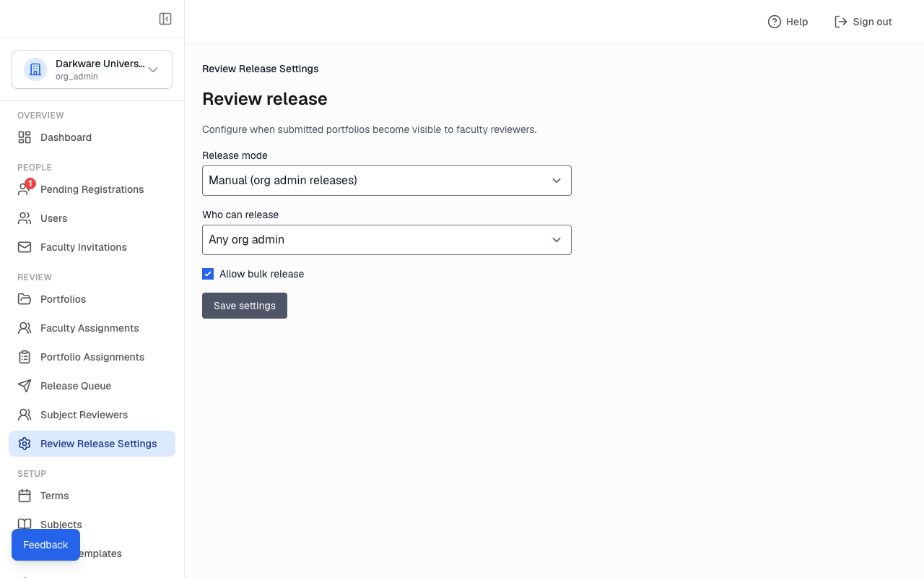Open Subjects under Setup
The width and height of the screenshot is (924, 578).
[x=92, y=525]
